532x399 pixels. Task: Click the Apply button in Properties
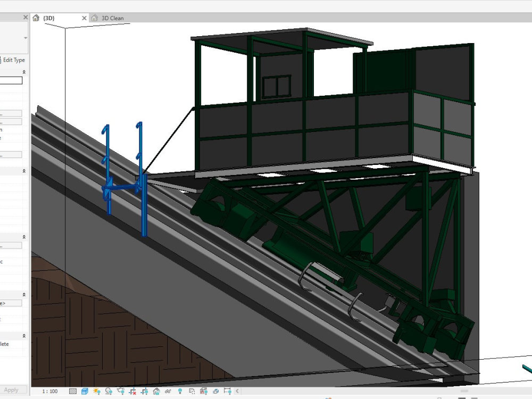pyautogui.click(x=12, y=390)
